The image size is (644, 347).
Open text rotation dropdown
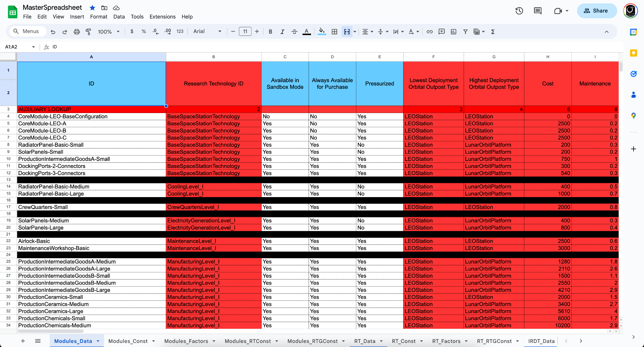(414, 31)
